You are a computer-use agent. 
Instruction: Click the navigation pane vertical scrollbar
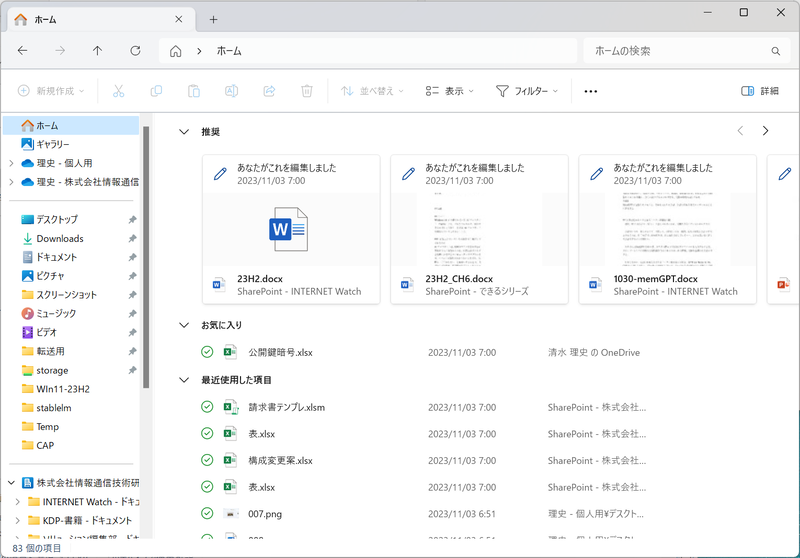pyautogui.click(x=146, y=258)
